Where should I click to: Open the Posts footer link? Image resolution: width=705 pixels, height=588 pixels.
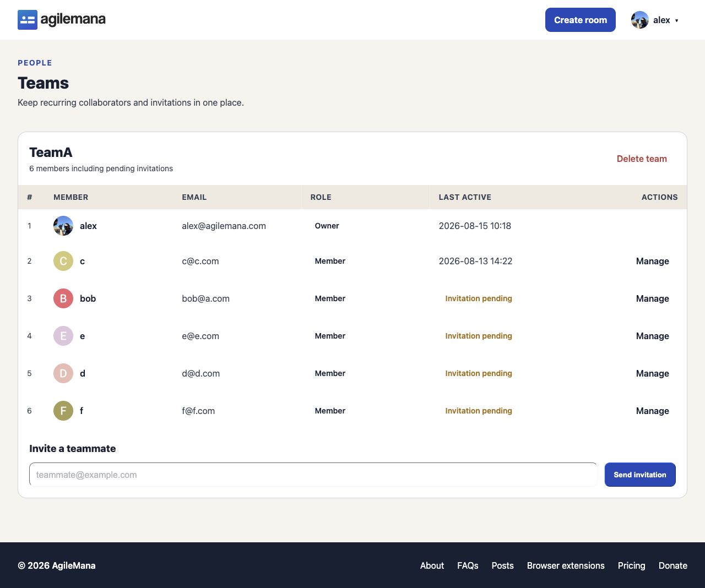click(x=502, y=565)
